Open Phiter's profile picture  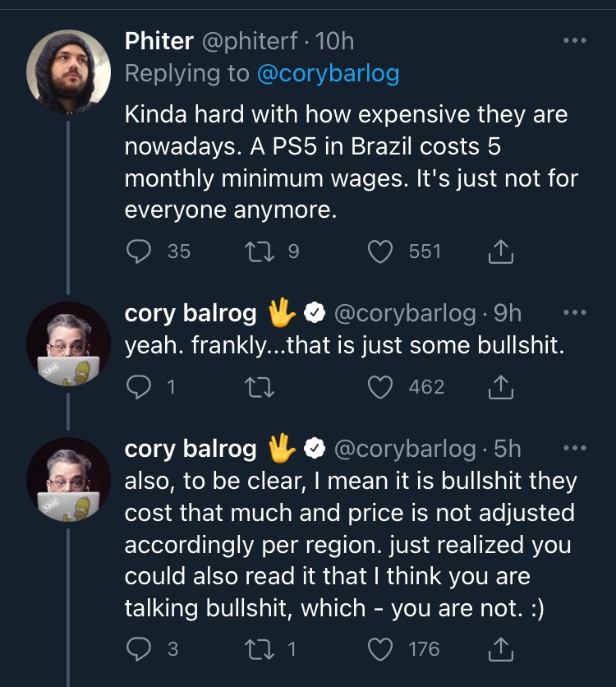(x=69, y=71)
